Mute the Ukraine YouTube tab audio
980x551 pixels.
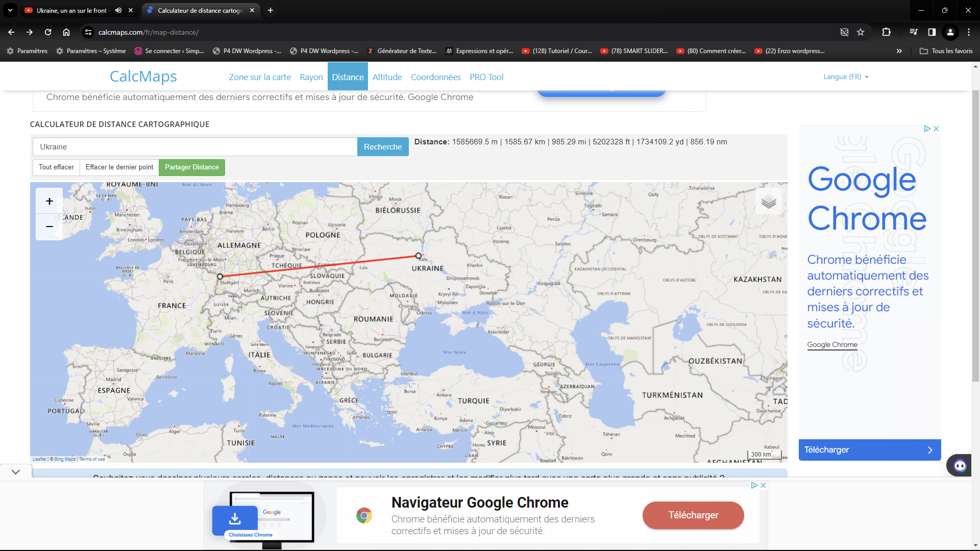click(118, 10)
